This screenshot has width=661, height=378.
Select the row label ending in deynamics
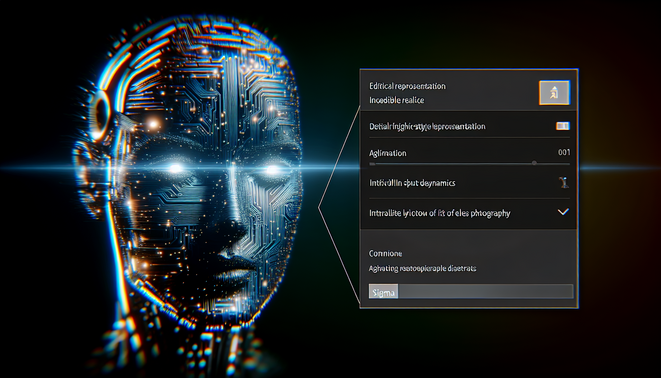point(412,183)
